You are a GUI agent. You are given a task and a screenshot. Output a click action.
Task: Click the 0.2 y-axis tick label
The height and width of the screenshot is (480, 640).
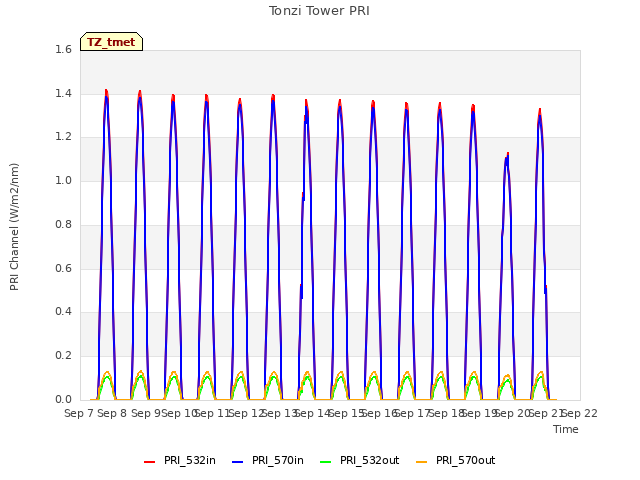63,356
